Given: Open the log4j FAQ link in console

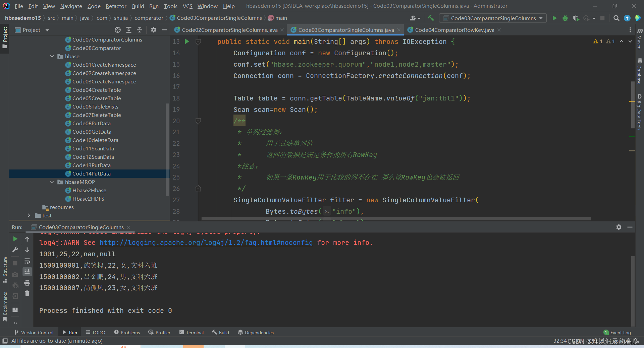Looking at the screenshot, I should point(206,242).
